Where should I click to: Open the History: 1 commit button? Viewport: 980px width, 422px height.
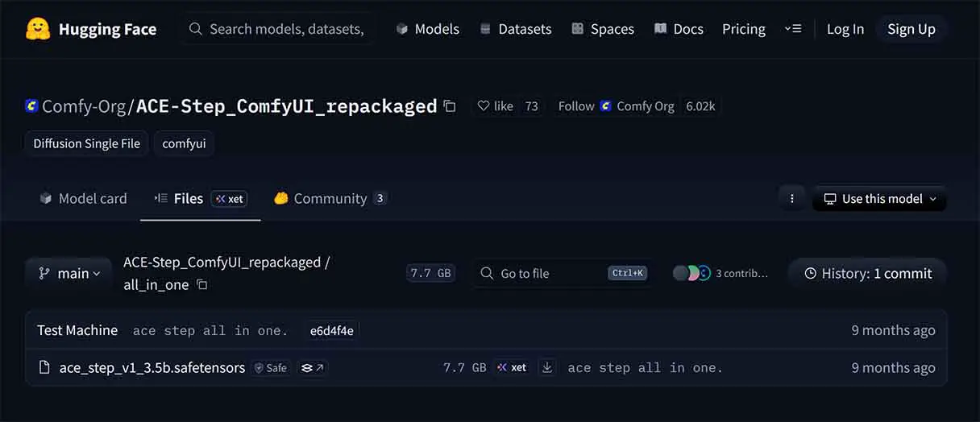[x=867, y=274]
